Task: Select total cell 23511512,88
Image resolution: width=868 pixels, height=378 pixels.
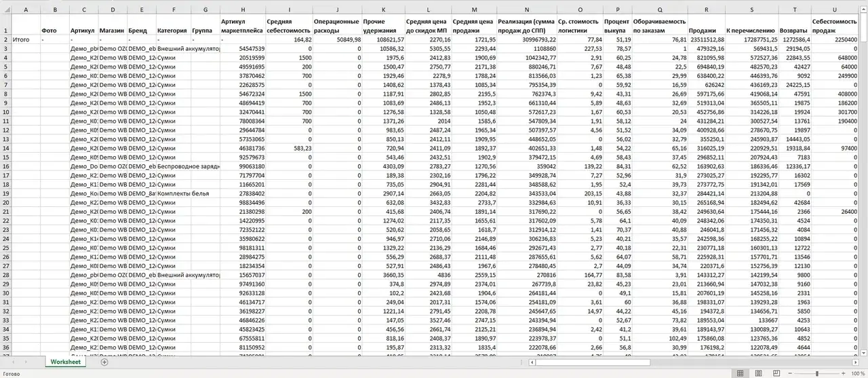Action: tap(706, 40)
